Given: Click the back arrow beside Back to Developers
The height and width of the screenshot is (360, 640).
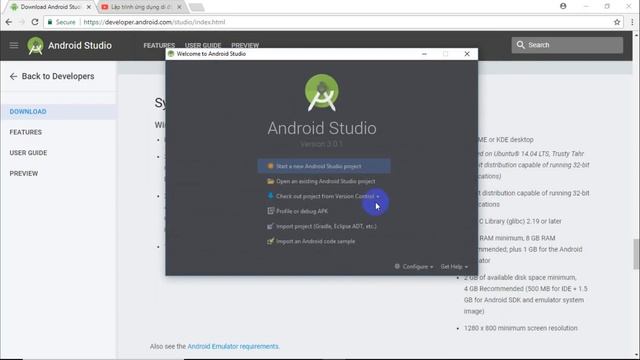Looking at the screenshot, I should [x=13, y=76].
